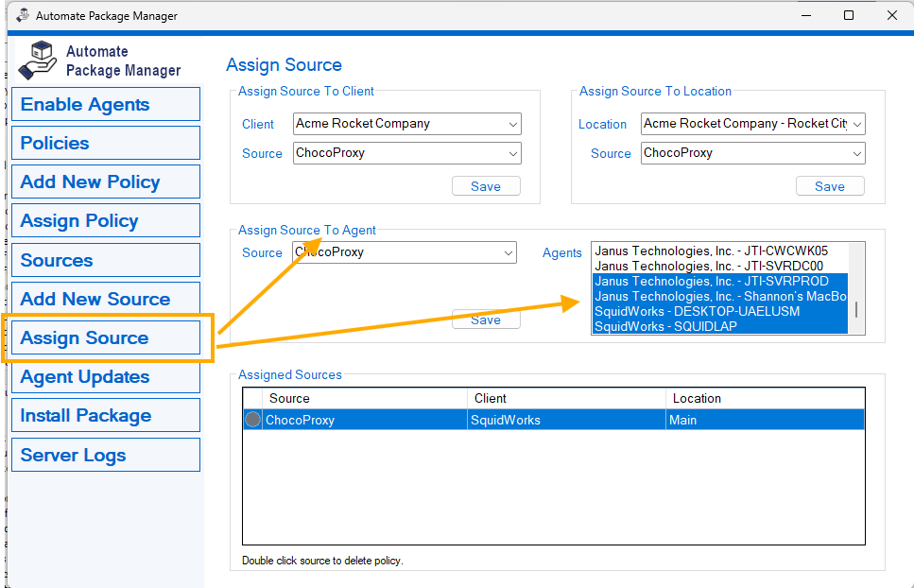Open the Enable Agents page
Image resolution: width=914 pixels, height=588 pixels.
(105, 104)
